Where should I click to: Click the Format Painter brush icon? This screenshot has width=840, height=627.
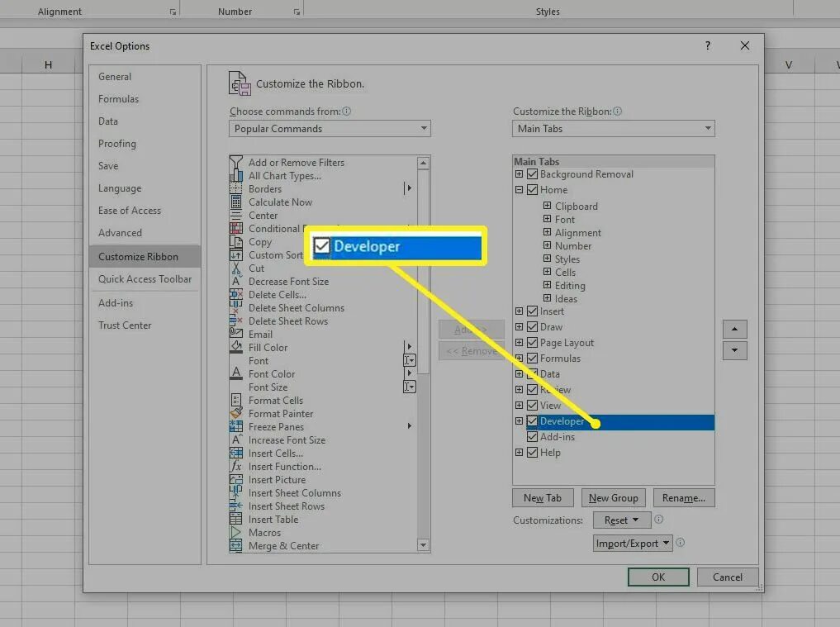(235, 413)
